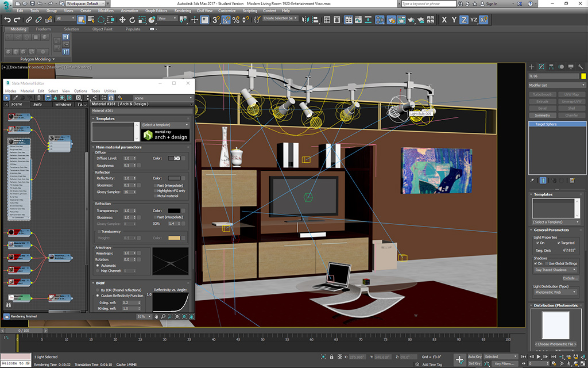Check the Metal material option

[154, 196]
